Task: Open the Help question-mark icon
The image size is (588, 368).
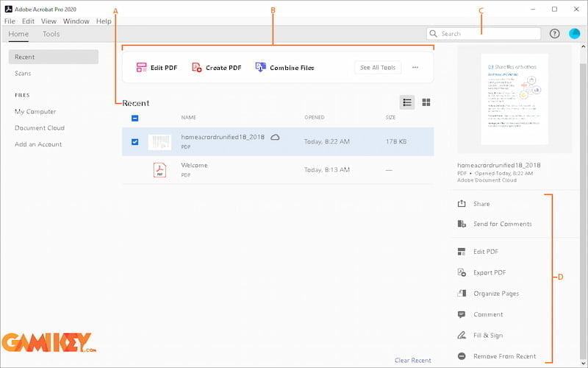Action: [554, 34]
